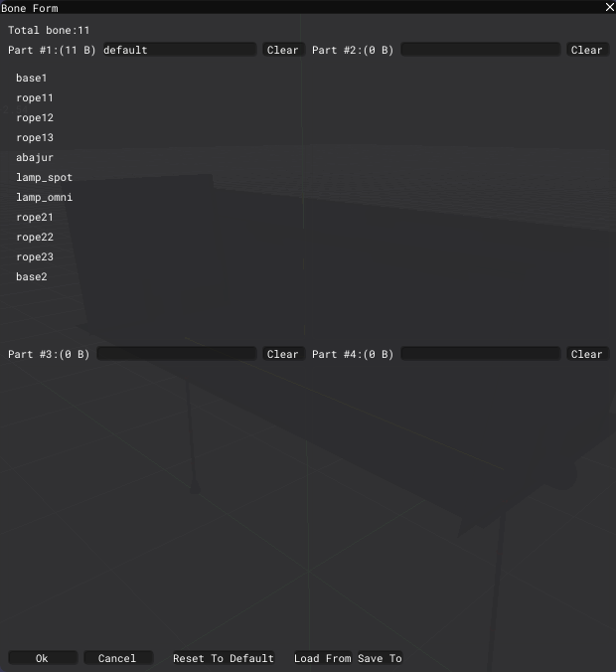Select the lamp_spot bone
This screenshot has height=672, width=616.
[44, 177]
